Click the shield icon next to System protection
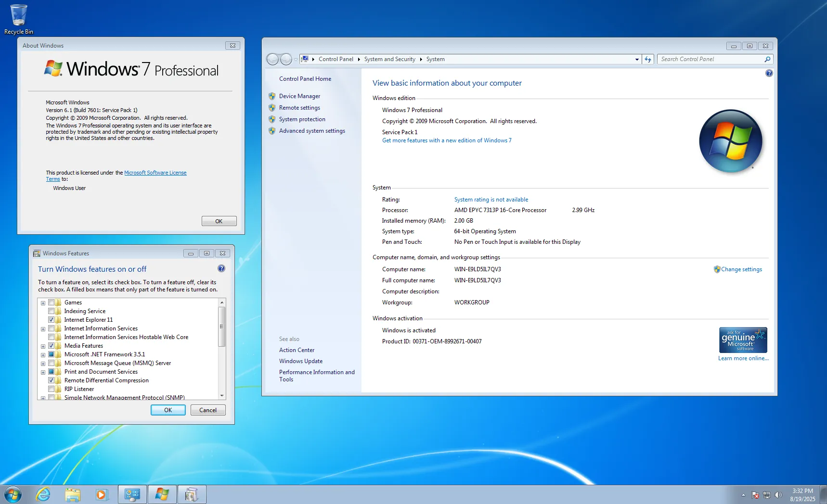The width and height of the screenshot is (827, 504). [272, 119]
